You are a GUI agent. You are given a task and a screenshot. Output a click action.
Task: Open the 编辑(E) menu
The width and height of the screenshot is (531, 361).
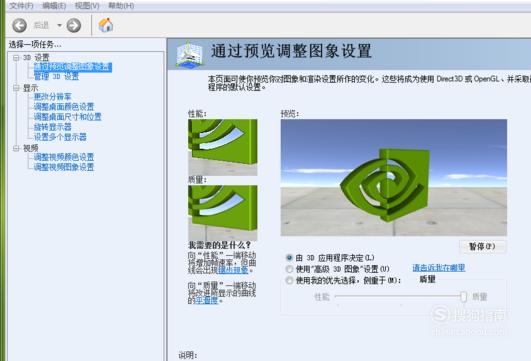tap(54, 6)
